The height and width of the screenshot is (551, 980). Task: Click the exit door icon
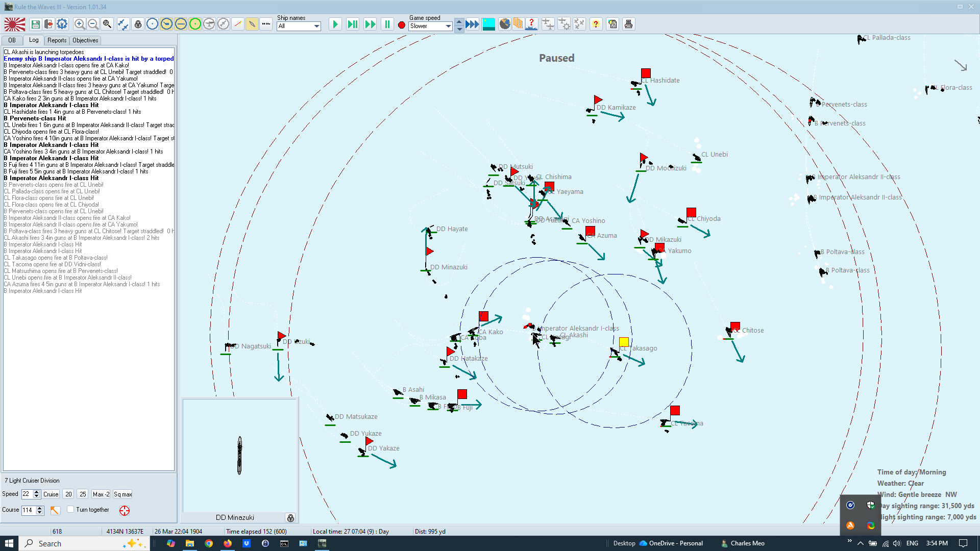click(49, 24)
